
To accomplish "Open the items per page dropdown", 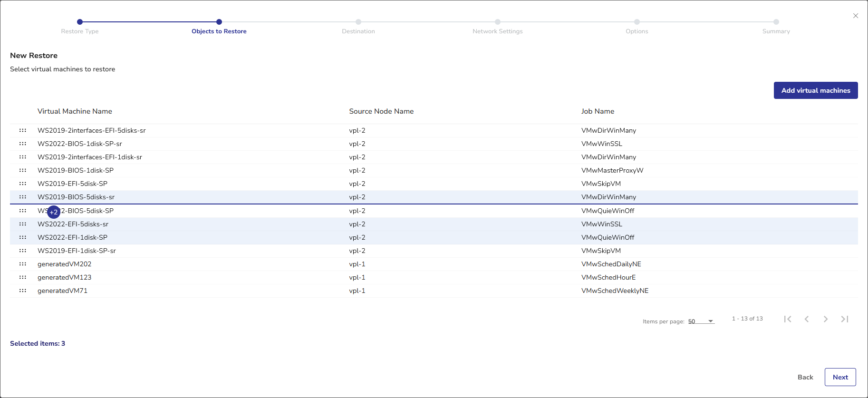I will [x=701, y=321].
